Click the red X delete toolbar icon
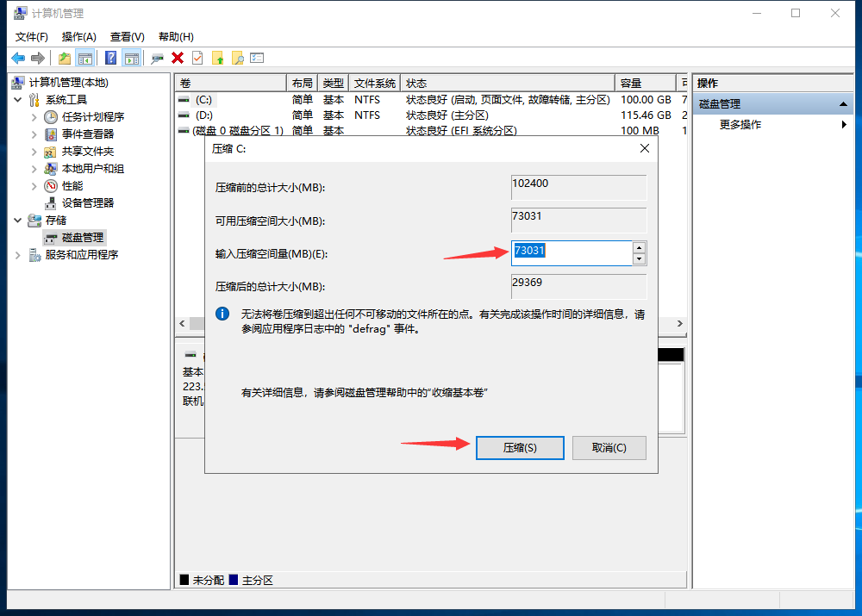This screenshot has height=616, width=862. [178, 59]
